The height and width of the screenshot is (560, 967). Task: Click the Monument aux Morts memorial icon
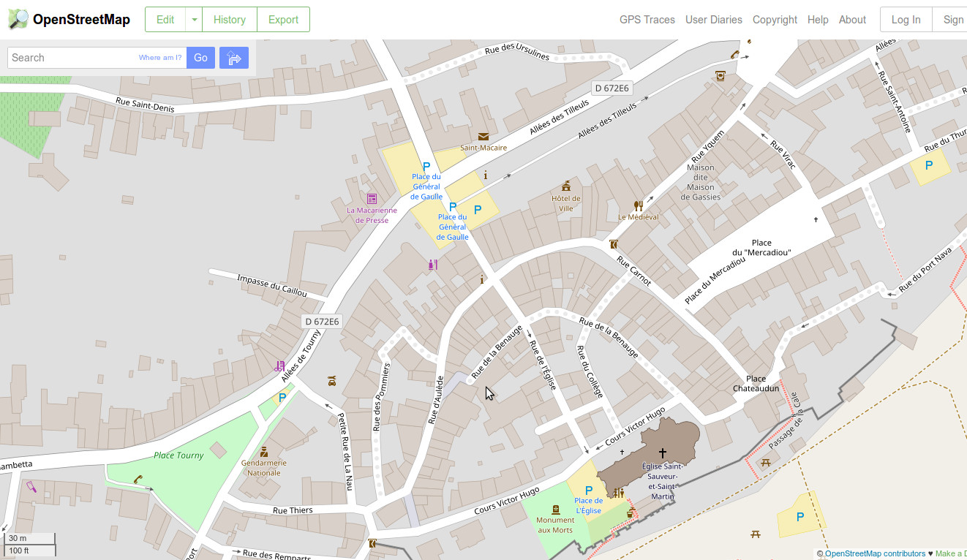[x=556, y=510]
